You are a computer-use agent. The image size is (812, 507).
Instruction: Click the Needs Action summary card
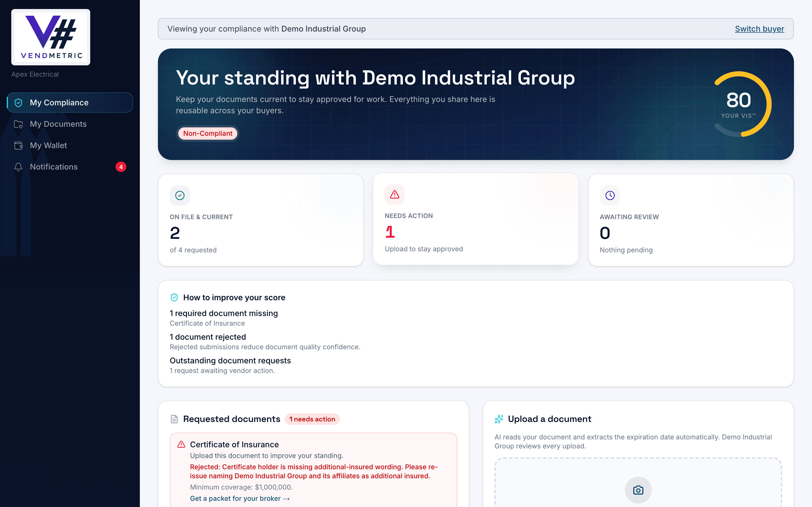[x=476, y=219]
